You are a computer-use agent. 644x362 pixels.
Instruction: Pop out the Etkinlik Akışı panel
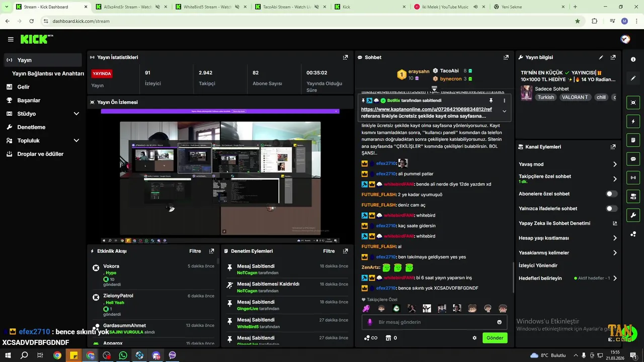coord(211,251)
